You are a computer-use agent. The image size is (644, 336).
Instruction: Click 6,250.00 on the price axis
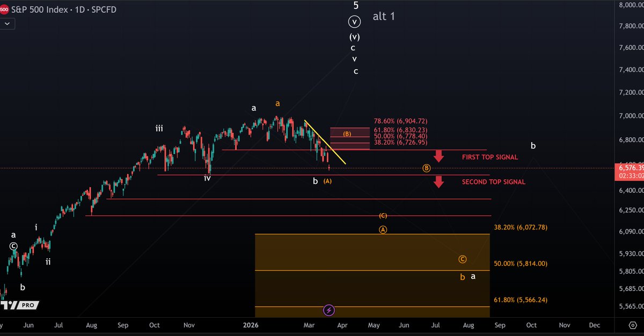pyautogui.click(x=632, y=211)
